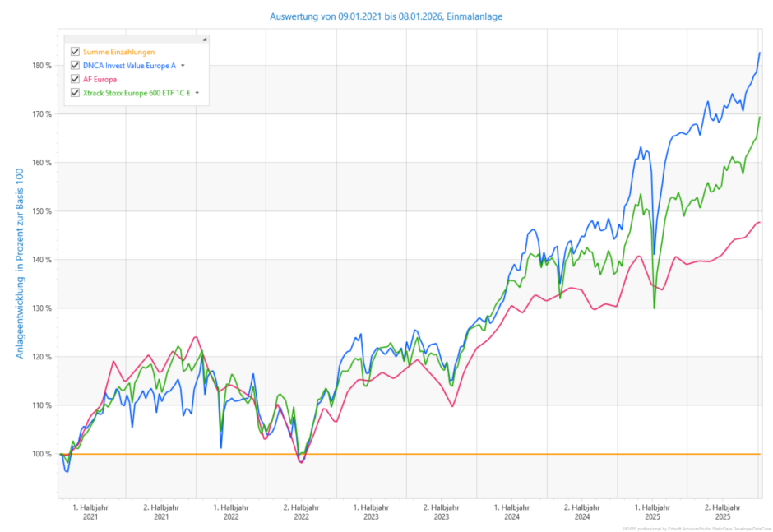Expand the Xtrack Stoxx Europe 600 ETF dropdown arrow
773x532 pixels.
coord(197,93)
